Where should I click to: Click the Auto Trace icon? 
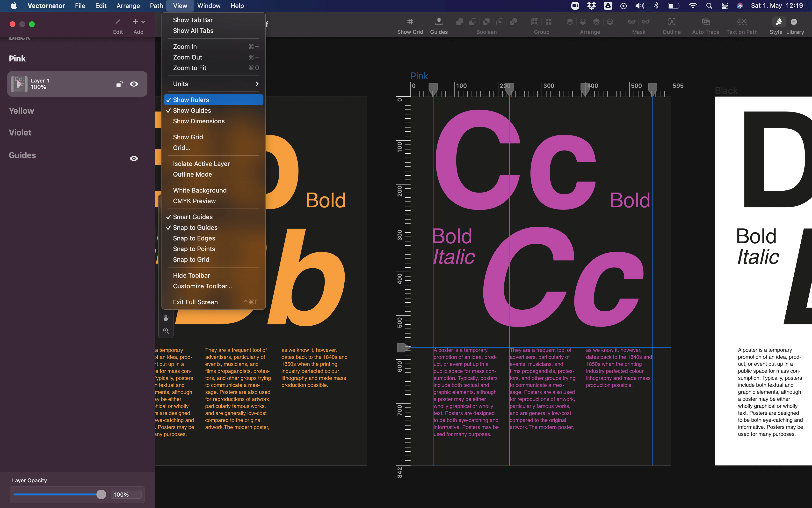tap(706, 22)
